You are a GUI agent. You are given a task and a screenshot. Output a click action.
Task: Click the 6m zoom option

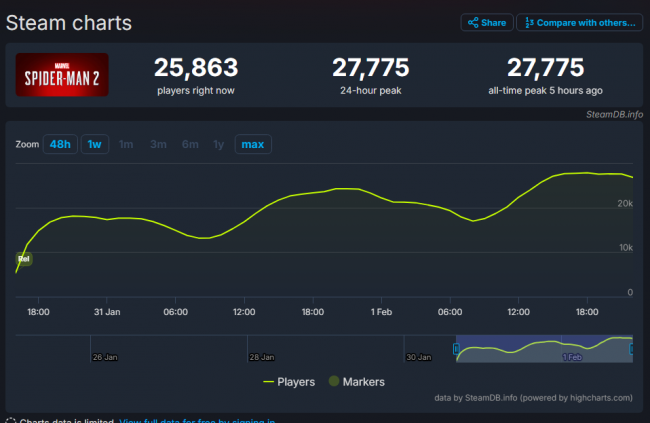190,145
